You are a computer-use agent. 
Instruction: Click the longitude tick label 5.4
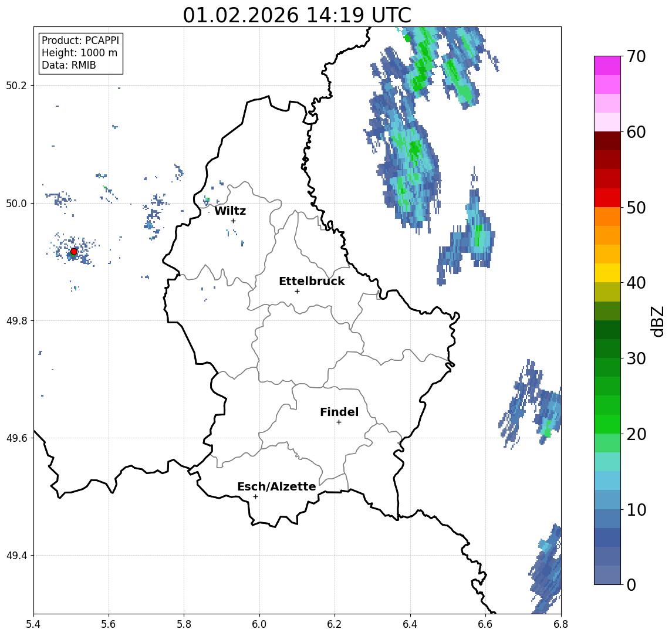pyautogui.click(x=34, y=624)
